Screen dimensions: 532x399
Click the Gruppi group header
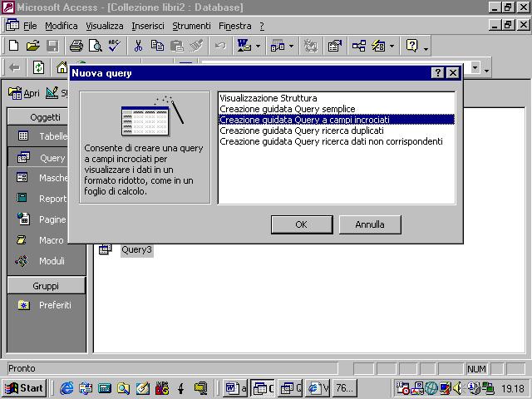pos(47,286)
